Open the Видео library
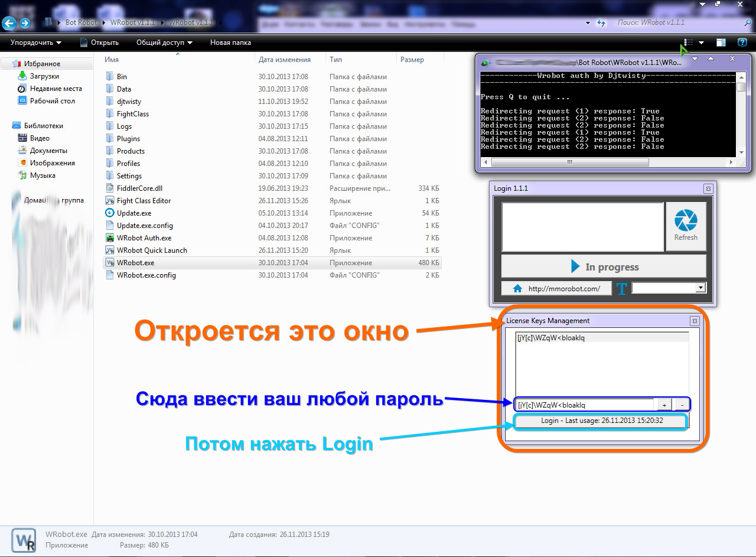Screen dimensions: 756x557 tap(40, 138)
